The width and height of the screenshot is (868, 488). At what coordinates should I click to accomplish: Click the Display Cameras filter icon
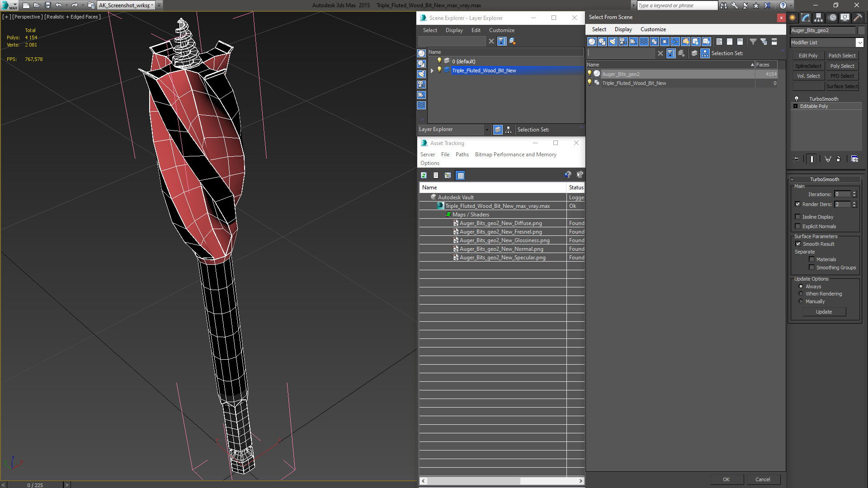623,42
